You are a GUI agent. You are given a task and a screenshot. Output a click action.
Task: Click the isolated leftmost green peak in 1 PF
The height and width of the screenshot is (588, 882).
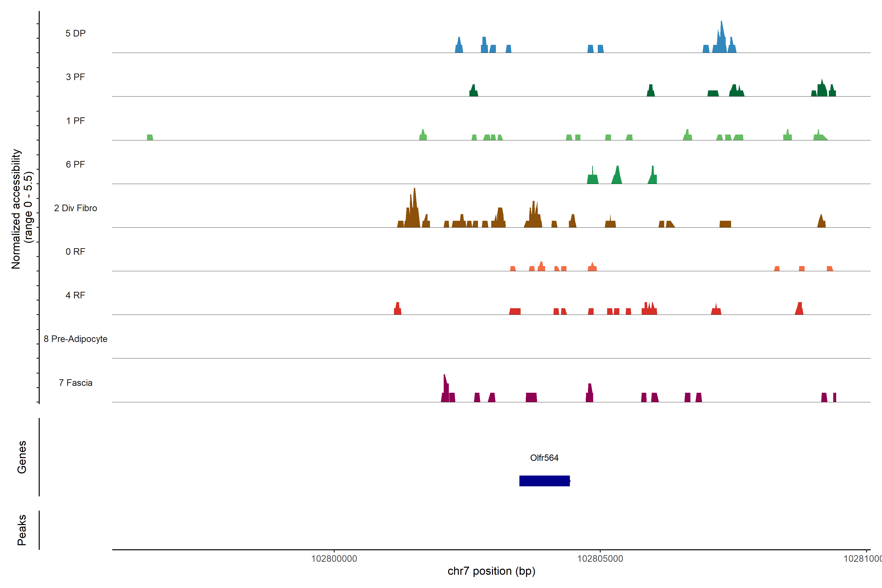(150, 137)
